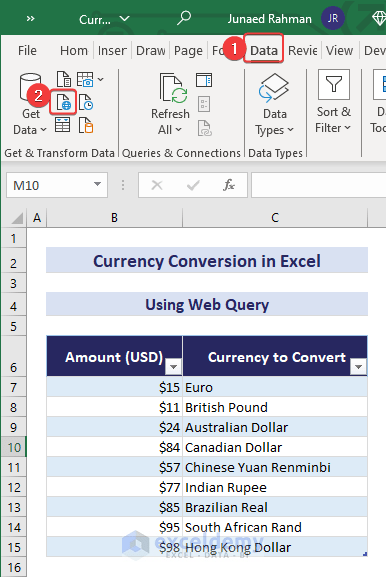Switch to the Review tab

point(302,50)
